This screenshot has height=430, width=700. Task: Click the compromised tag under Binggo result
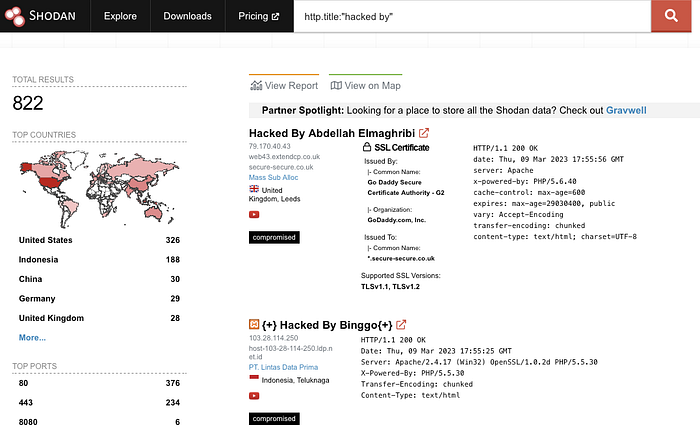point(274,418)
